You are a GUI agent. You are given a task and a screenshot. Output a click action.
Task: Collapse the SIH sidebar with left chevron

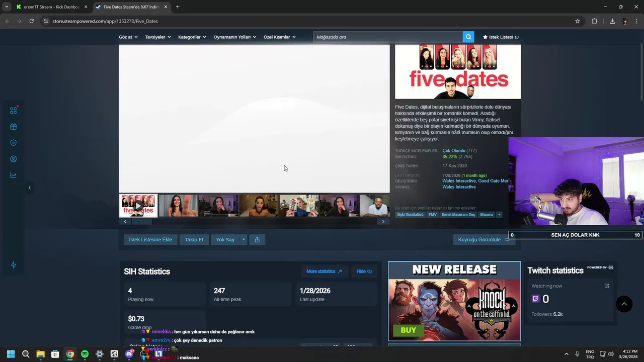(29, 188)
